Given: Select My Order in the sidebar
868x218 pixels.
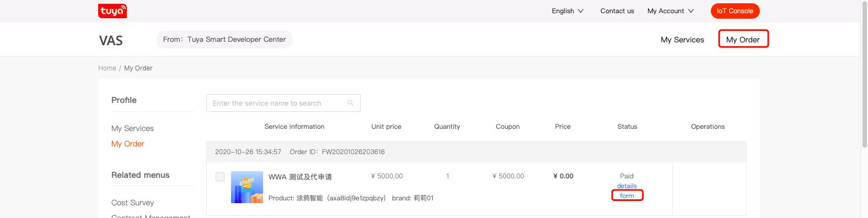Looking at the screenshot, I should (128, 144).
